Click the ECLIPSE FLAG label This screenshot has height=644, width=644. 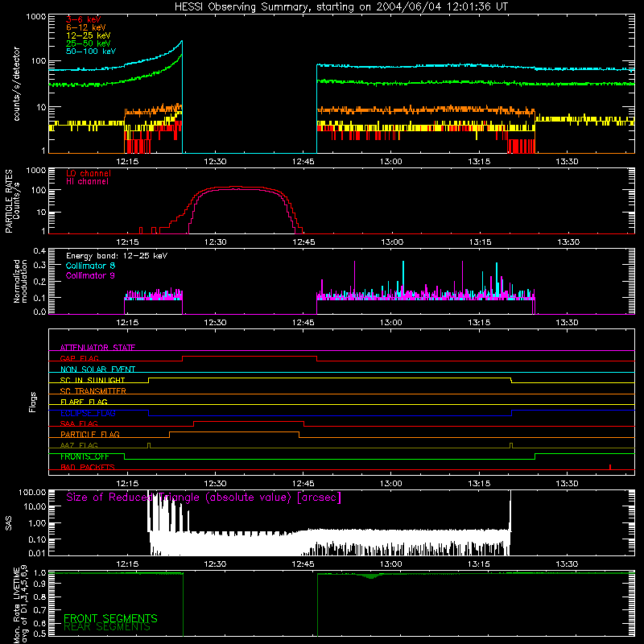pyautogui.click(x=88, y=413)
